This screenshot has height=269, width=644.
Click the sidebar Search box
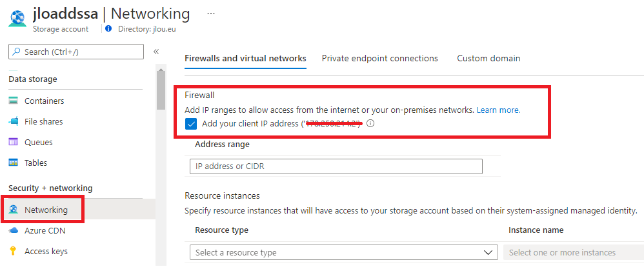click(x=76, y=52)
